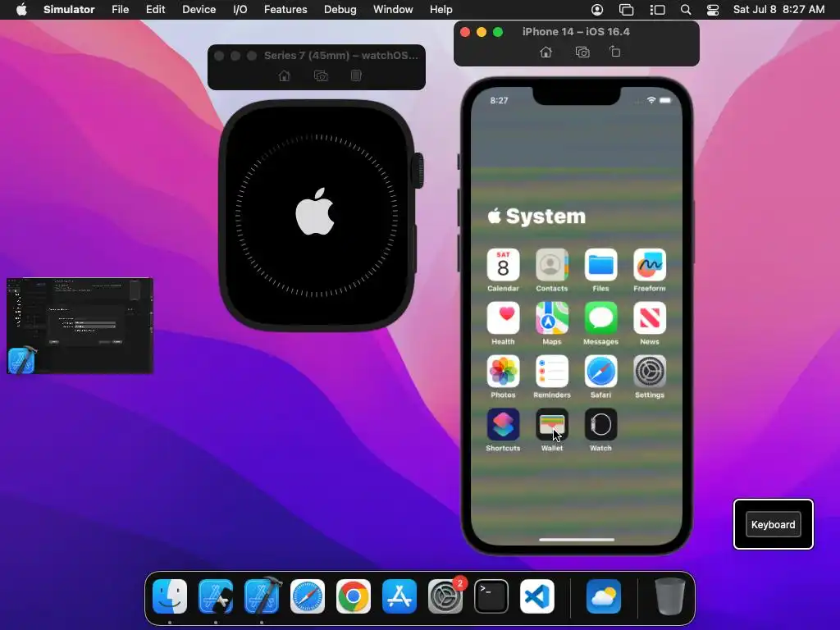
Task: Open the Watch app on iPhone
Action: click(x=600, y=424)
